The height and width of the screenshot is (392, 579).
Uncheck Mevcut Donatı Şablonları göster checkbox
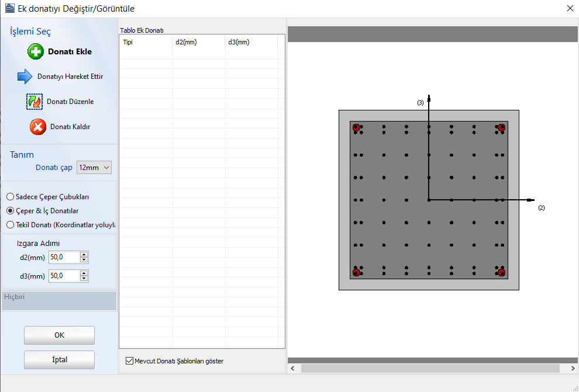(x=129, y=361)
